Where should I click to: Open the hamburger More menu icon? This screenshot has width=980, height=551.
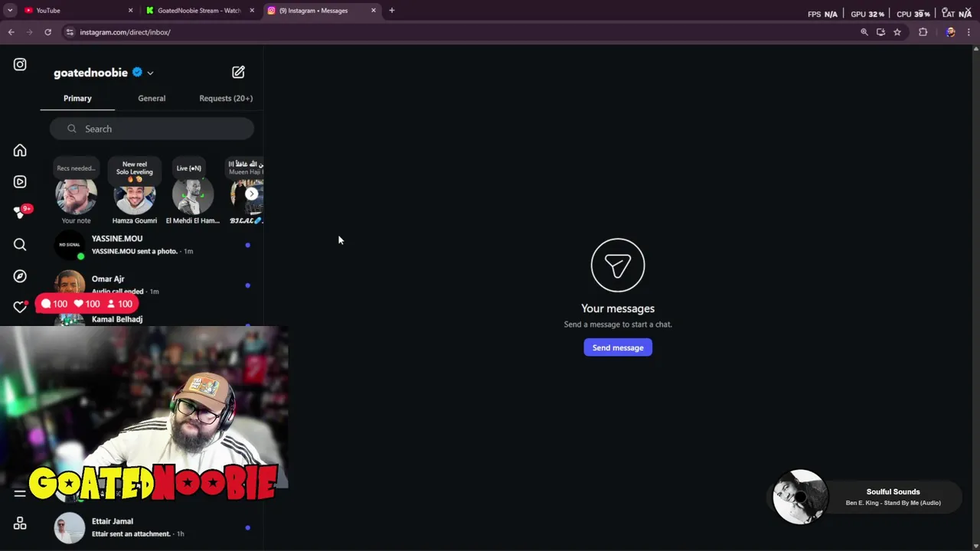point(20,494)
